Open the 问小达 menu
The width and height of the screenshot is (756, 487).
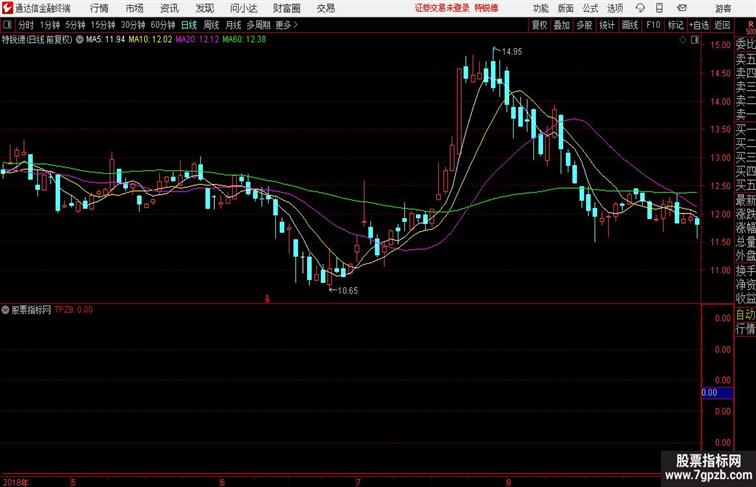point(243,8)
